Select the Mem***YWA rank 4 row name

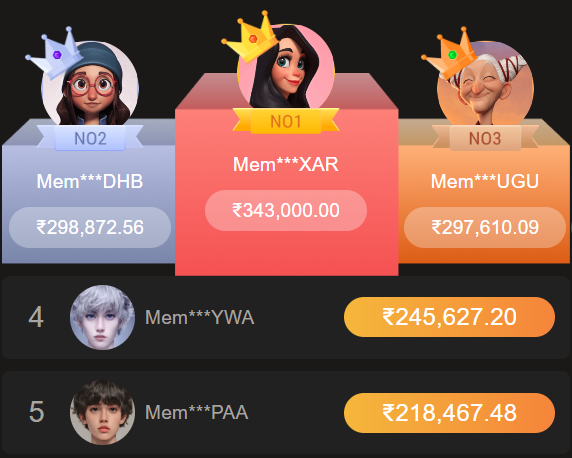[x=200, y=317]
